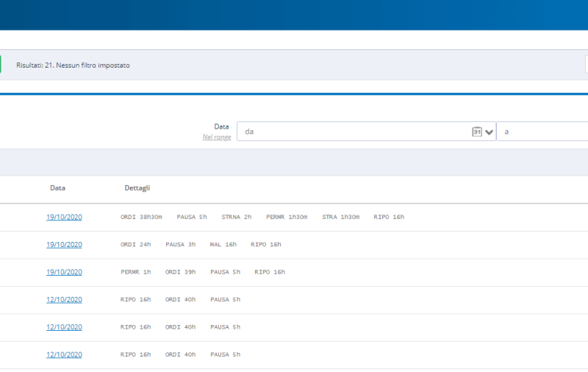The image size is (588, 372).
Task: Click the green status indicator beside Risultati
Action: pyautogui.click(x=1, y=65)
